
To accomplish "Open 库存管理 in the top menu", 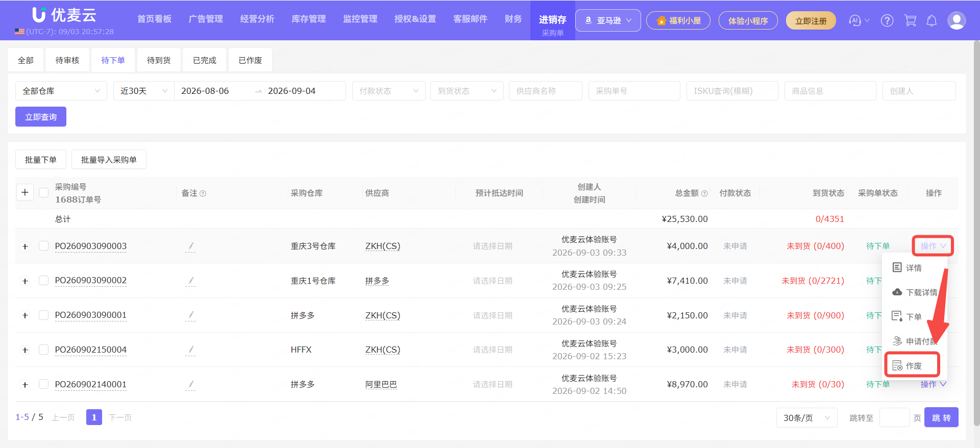I will click(x=309, y=19).
